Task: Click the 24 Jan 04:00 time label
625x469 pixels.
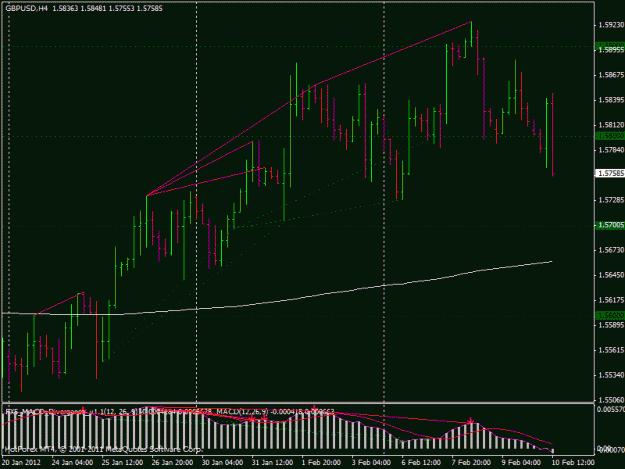Action: (x=73, y=463)
